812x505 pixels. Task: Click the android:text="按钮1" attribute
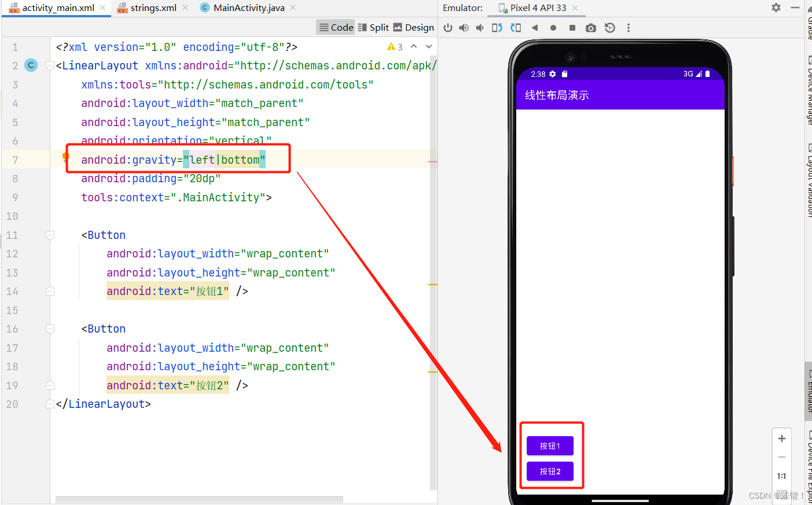coord(168,291)
